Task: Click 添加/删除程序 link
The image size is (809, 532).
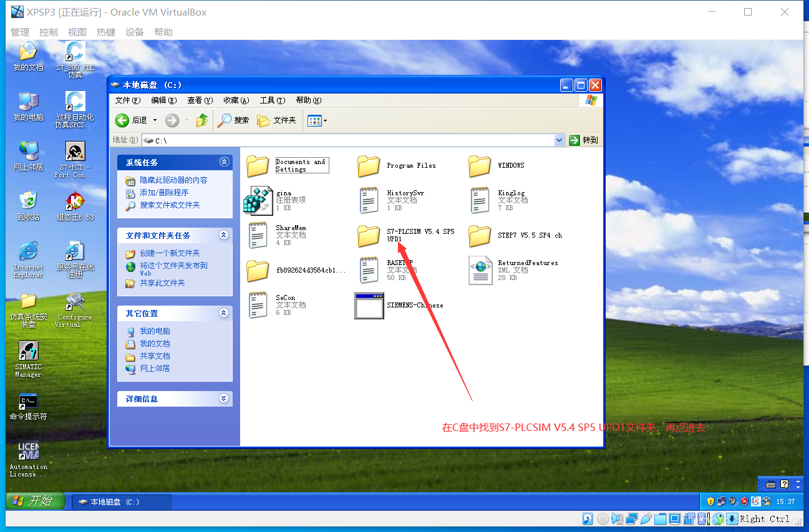Action: coord(164,193)
